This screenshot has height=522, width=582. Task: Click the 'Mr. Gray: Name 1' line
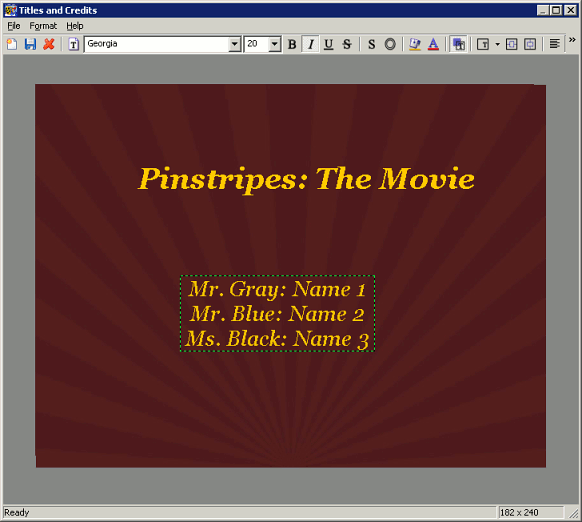(x=277, y=289)
